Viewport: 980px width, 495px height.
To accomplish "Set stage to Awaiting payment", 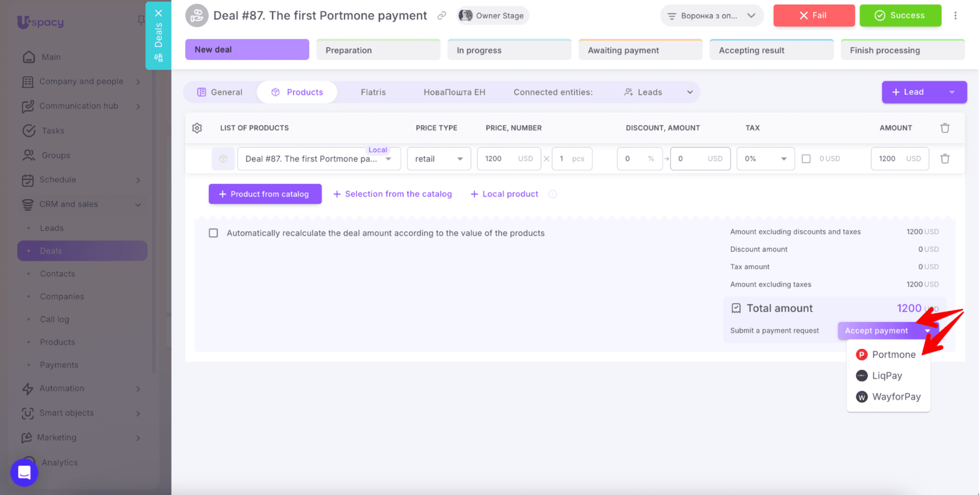I will [x=640, y=50].
